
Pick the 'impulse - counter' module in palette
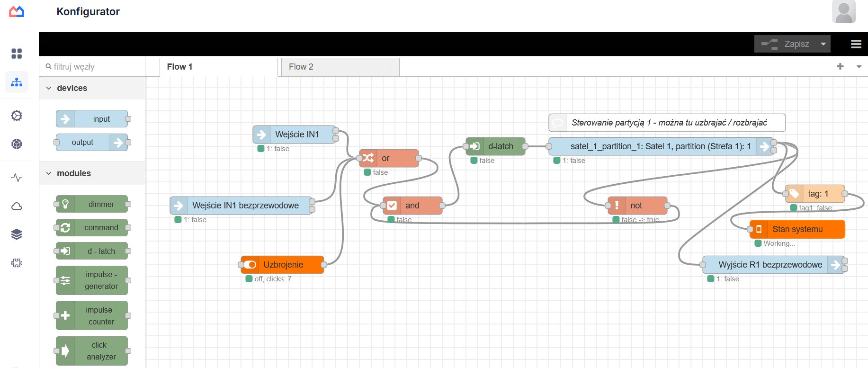point(92,315)
